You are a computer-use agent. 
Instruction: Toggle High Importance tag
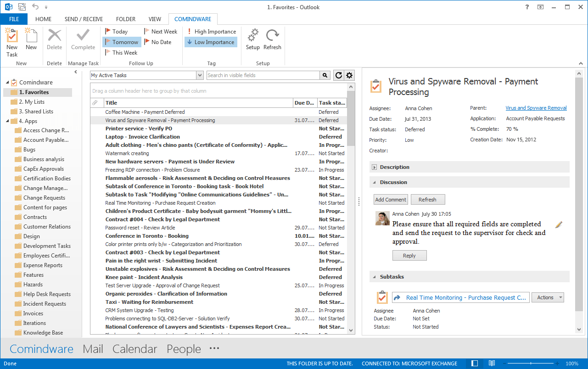click(x=211, y=32)
